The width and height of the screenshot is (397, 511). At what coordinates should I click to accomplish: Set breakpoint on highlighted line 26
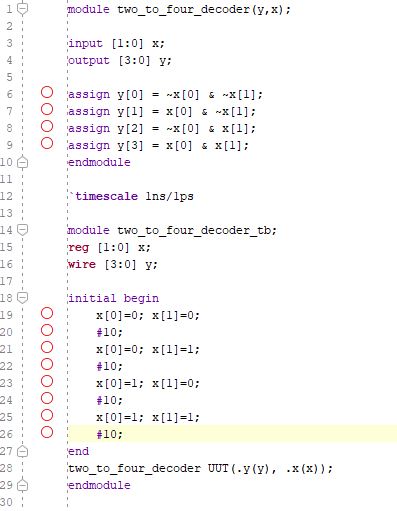tap(47, 432)
